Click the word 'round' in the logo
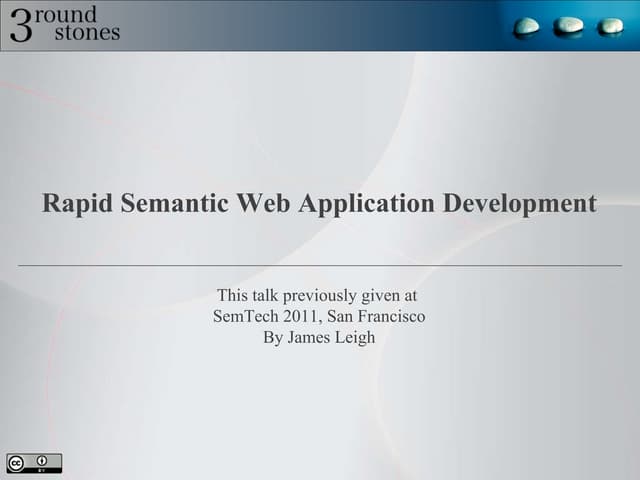Viewport: 640px width, 480px height. 70,14
